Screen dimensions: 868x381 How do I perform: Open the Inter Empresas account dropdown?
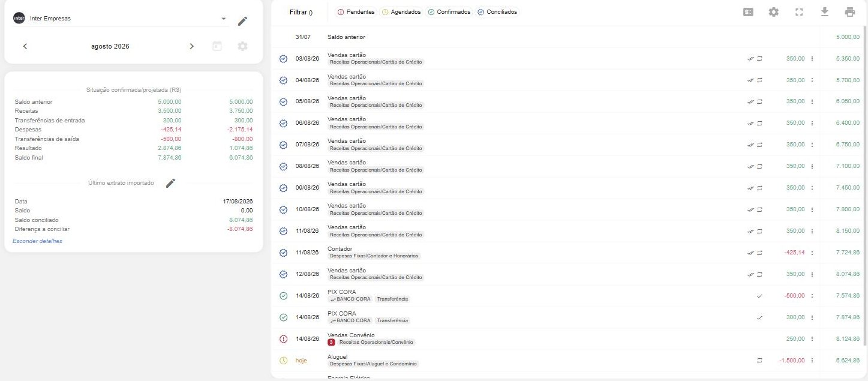coord(120,19)
